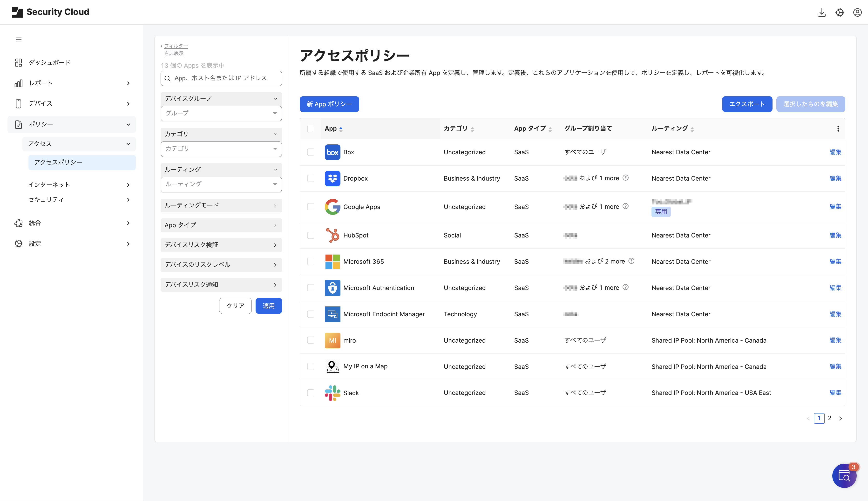This screenshot has height=501, width=868.
Task: Go to page 2 of the table
Action: pyautogui.click(x=829, y=418)
